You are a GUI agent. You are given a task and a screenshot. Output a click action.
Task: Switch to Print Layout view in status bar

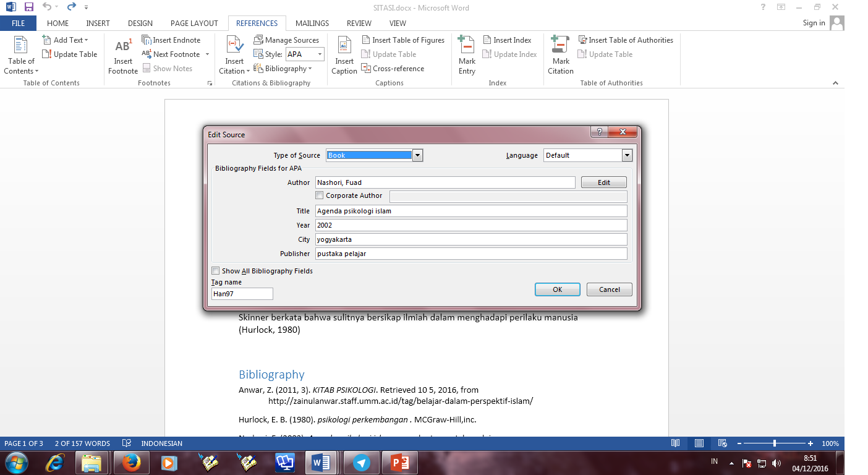(x=699, y=443)
